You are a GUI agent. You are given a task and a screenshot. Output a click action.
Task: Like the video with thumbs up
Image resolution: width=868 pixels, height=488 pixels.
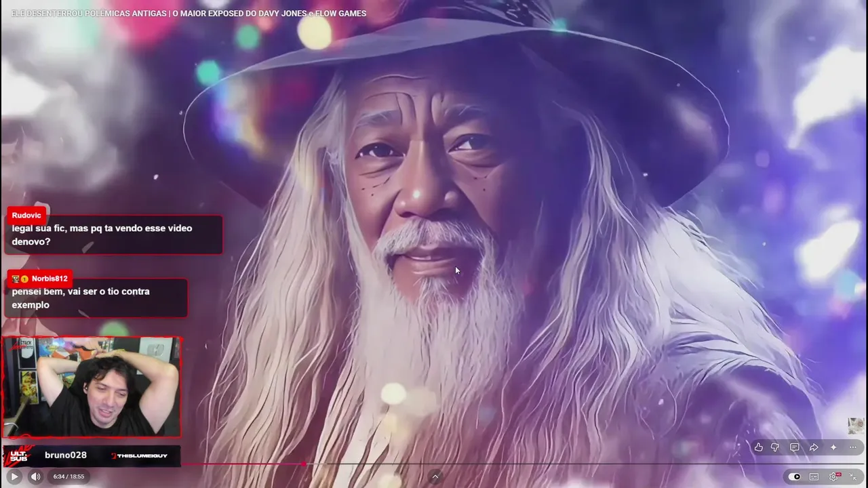(x=759, y=447)
